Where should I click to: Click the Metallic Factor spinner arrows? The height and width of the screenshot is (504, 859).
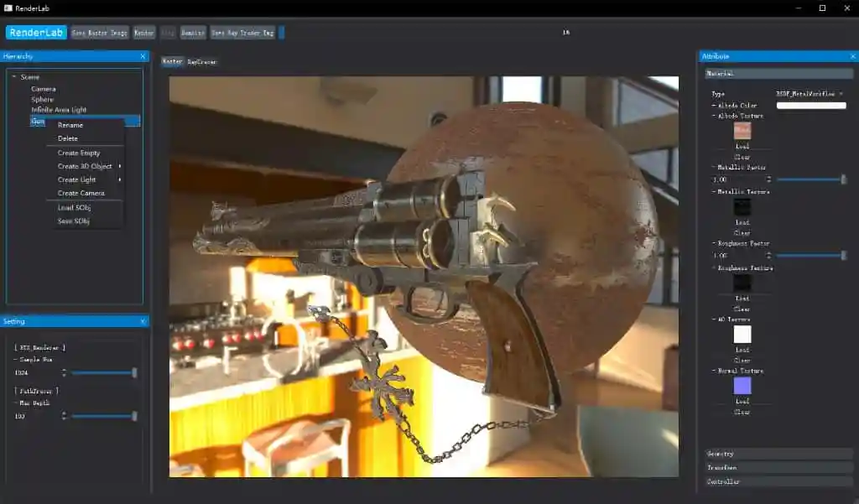(768, 179)
